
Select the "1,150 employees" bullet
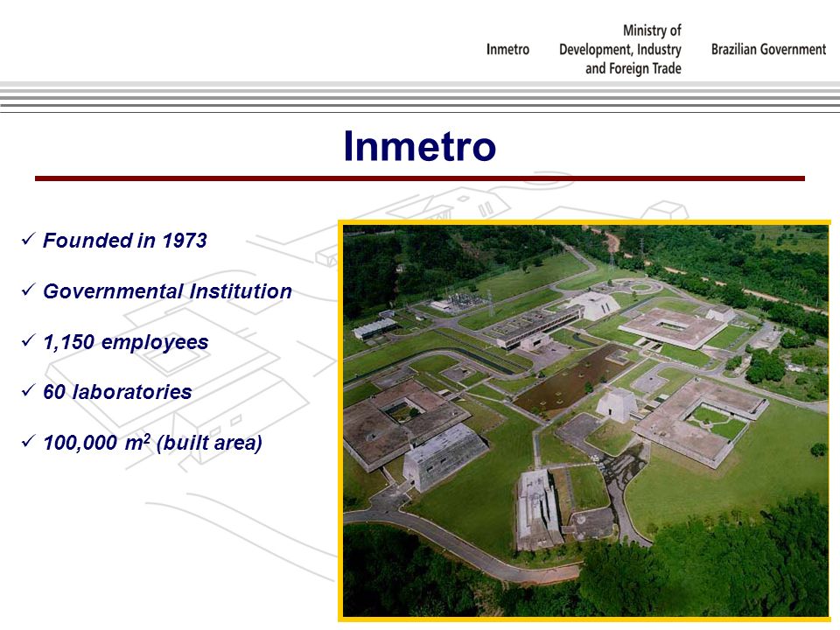125,342
